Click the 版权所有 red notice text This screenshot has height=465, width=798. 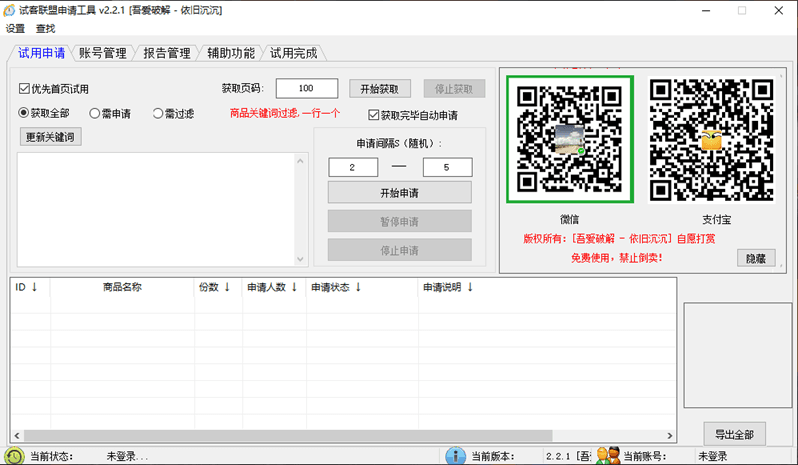619,239
